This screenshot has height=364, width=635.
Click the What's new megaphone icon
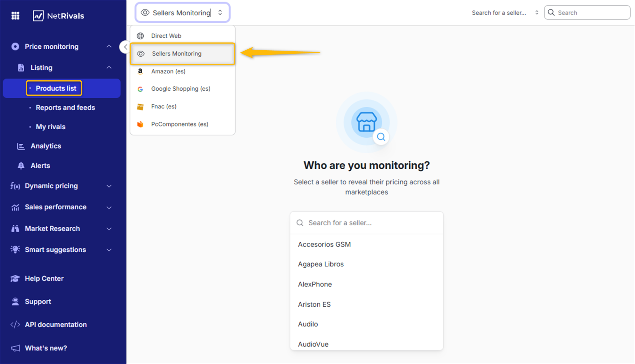(15, 348)
